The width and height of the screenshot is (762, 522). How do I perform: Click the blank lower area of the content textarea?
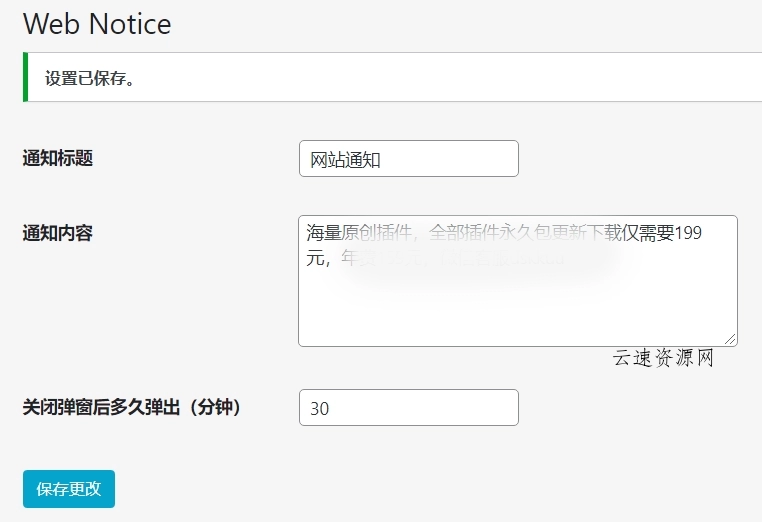[516, 312]
